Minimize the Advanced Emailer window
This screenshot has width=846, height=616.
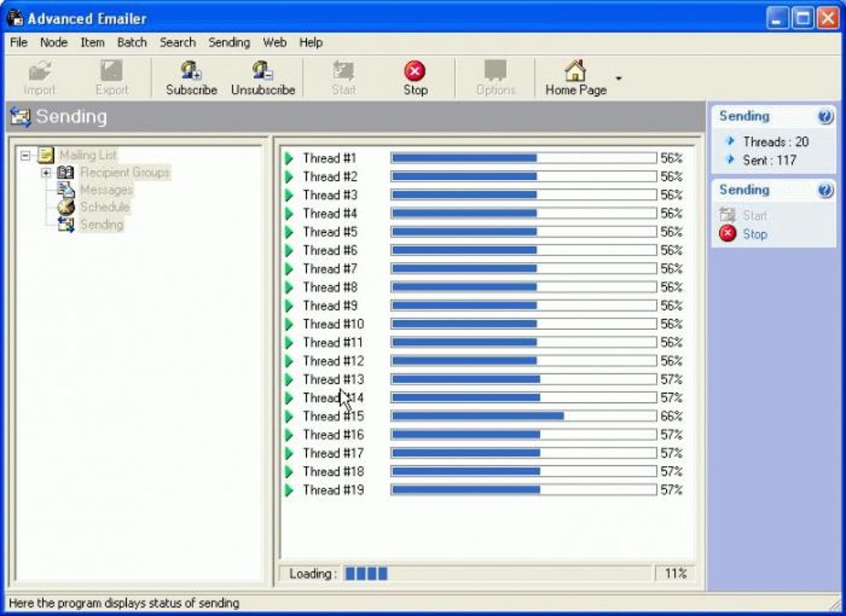click(x=776, y=19)
